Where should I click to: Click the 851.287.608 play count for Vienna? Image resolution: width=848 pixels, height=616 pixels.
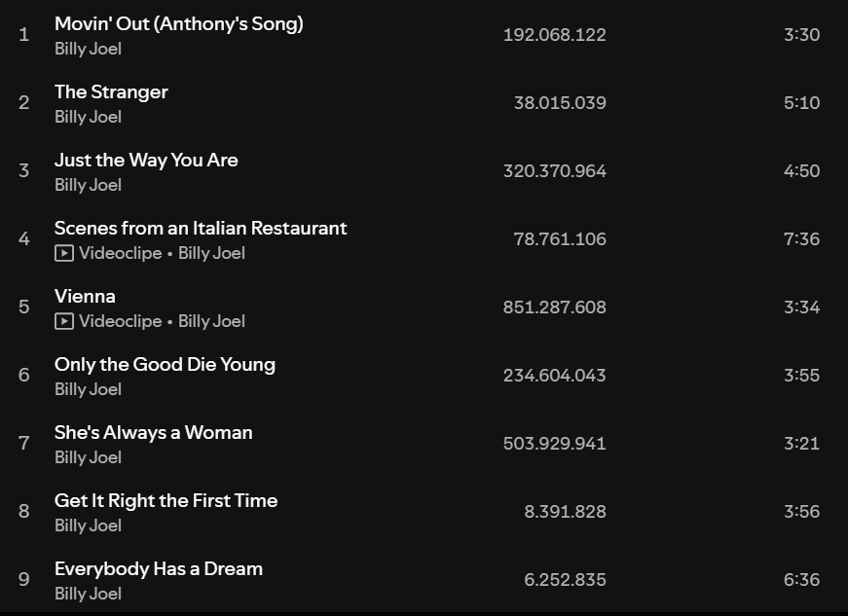[x=554, y=307]
